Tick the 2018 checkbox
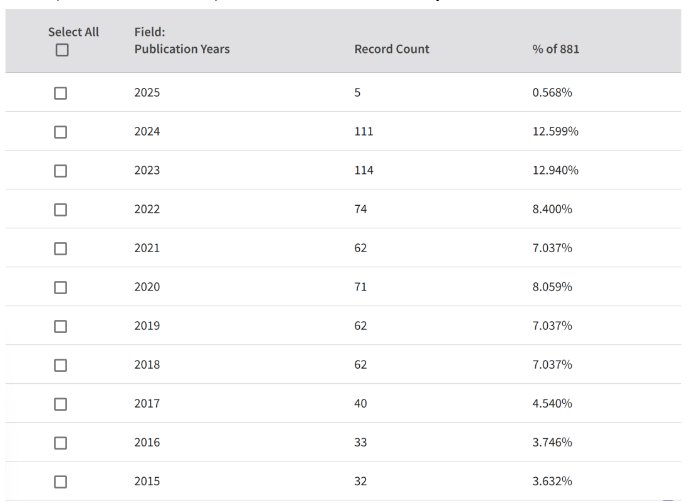 coord(61,365)
